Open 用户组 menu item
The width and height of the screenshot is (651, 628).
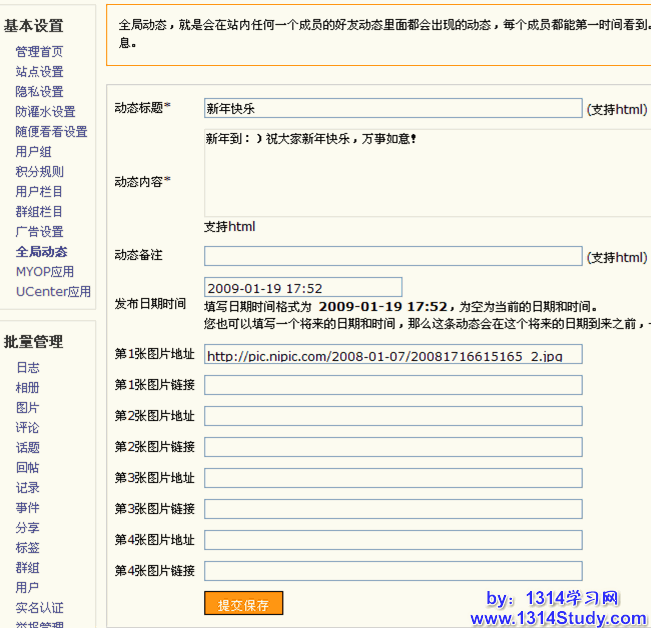pyautogui.click(x=33, y=152)
